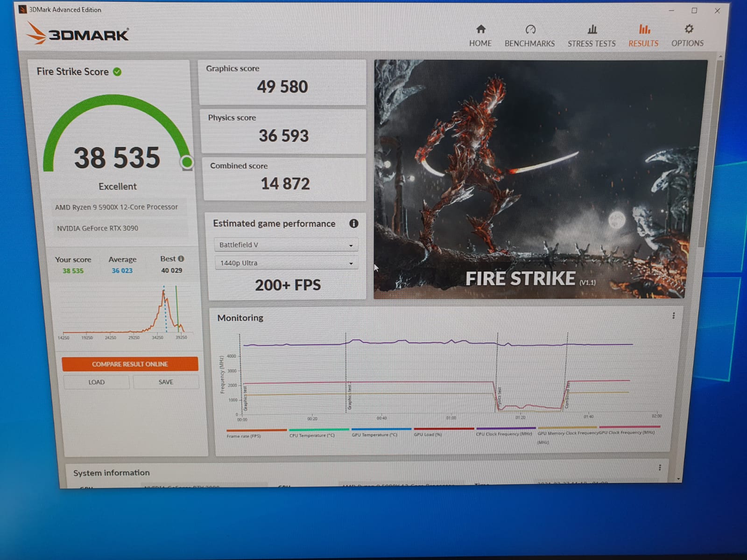Open the Results bars icon
This screenshot has width=747, height=560.
pyautogui.click(x=644, y=29)
